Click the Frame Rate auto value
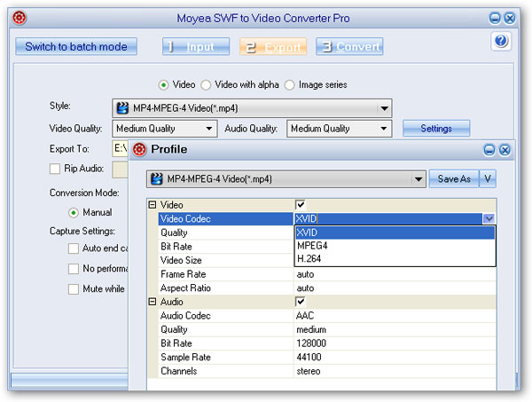 click(x=305, y=274)
